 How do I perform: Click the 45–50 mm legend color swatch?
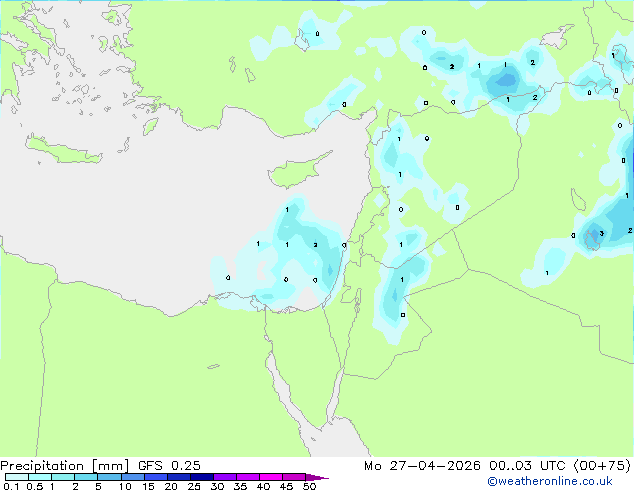tap(294, 477)
